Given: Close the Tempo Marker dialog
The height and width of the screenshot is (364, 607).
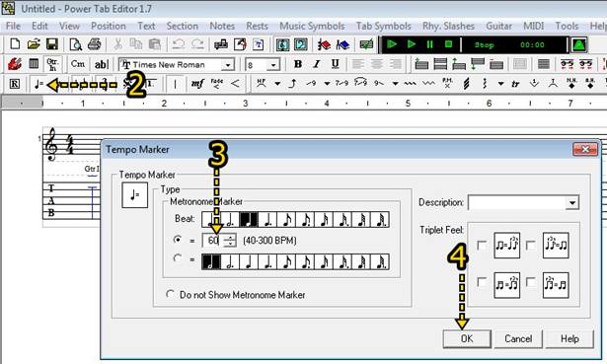Looking at the screenshot, I should 585,149.
